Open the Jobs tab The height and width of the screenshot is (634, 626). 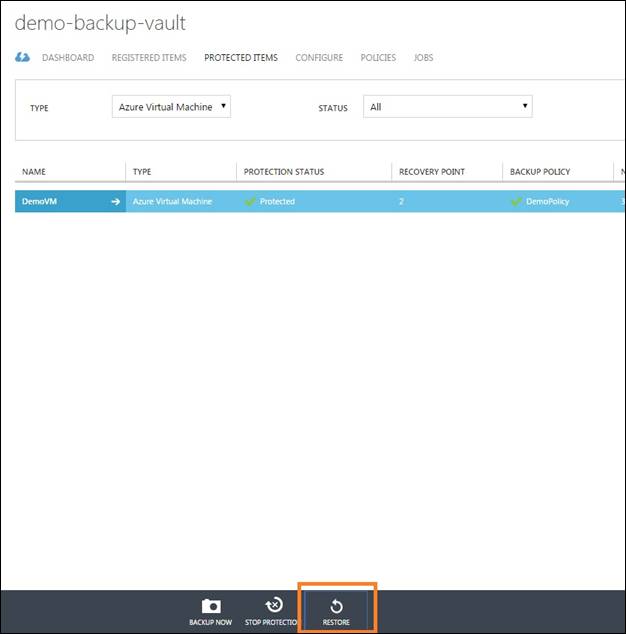(x=423, y=57)
